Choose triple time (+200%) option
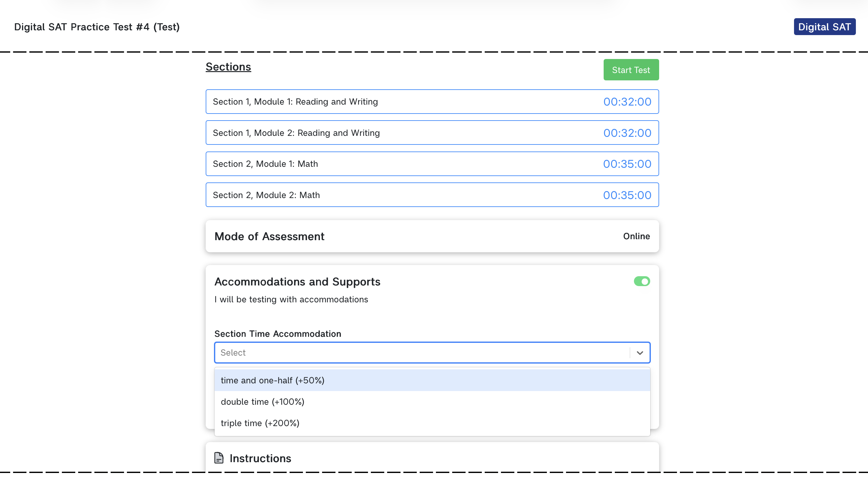 [432, 423]
